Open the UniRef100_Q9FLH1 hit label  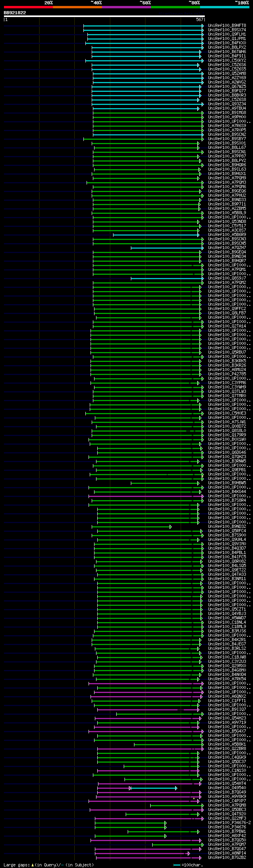point(227,34)
